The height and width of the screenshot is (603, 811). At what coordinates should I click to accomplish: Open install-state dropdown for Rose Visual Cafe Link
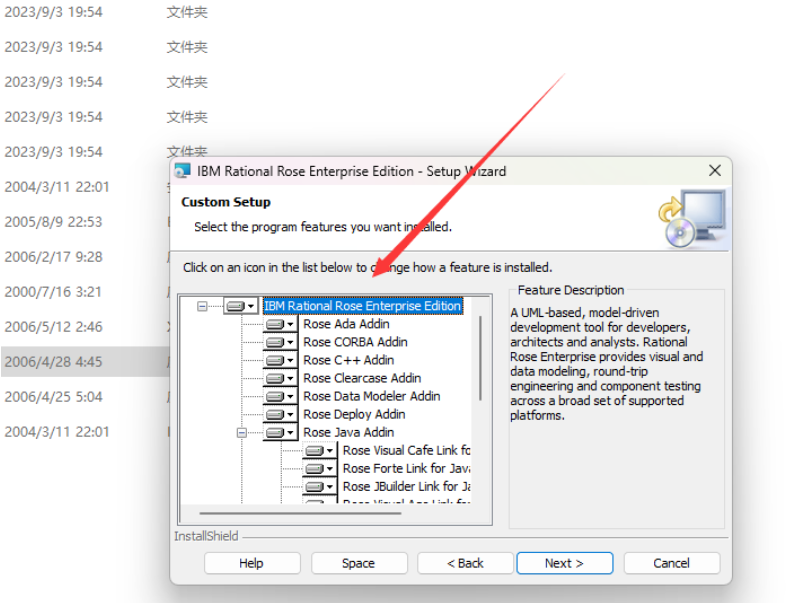[320, 450]
